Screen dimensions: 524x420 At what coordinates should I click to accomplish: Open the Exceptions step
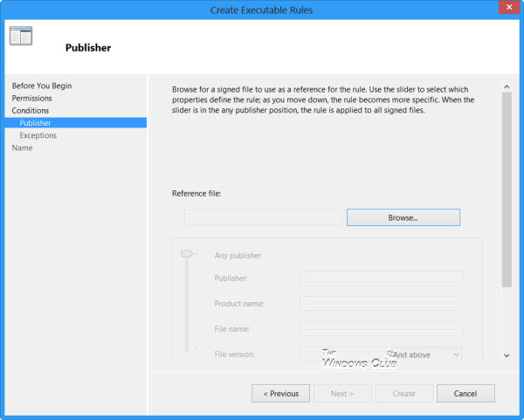[x=38, y=135]
